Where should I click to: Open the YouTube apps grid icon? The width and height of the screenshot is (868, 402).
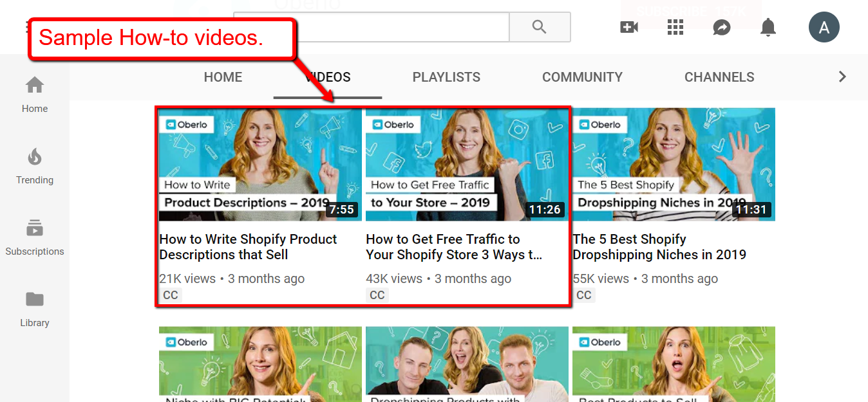[x=675, y=27]
